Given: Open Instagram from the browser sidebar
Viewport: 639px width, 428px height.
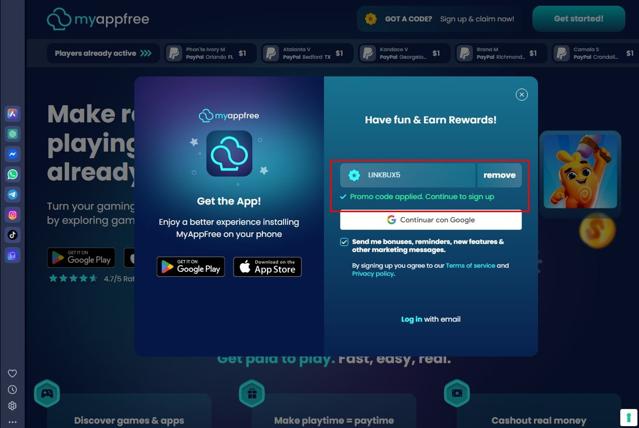Looking at the screenshot, I should tap(12, 215).
